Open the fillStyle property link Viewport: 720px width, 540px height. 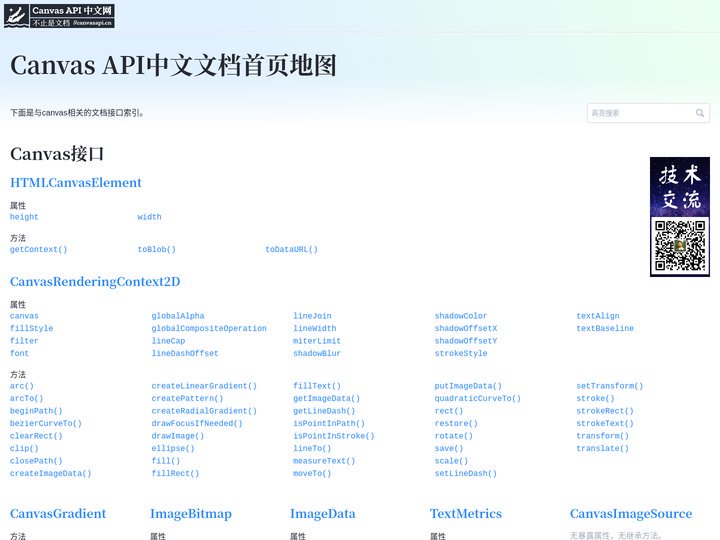coord(31,328)
